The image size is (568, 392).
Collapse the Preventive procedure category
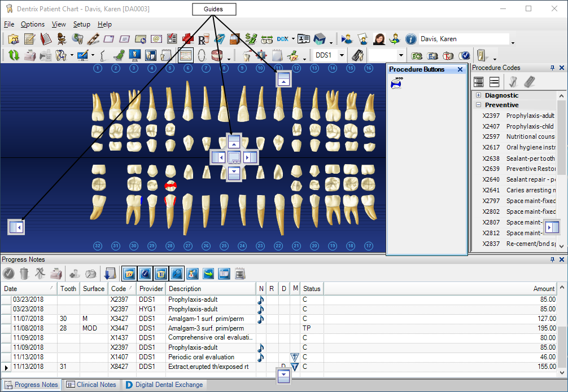coord(478,105)
